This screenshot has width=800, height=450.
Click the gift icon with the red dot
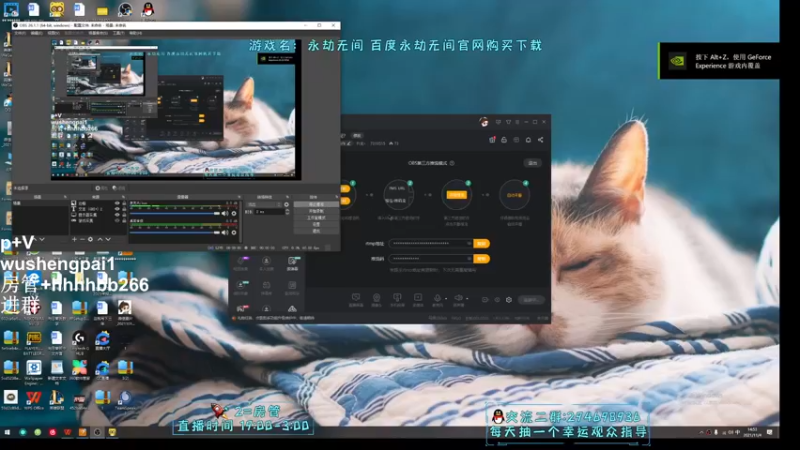coord(492,140)
